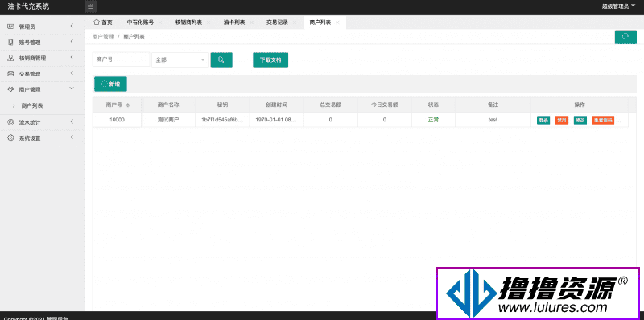Screen dimensions: 644x320
Task: Click the 油卡代充系统 title
Action: coord(28,6)
